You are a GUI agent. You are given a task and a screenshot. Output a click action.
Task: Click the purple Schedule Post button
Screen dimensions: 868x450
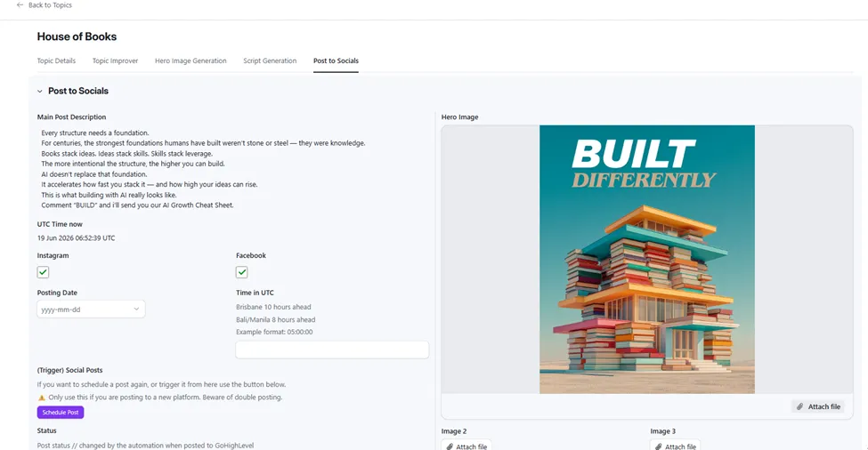[61, 413]
